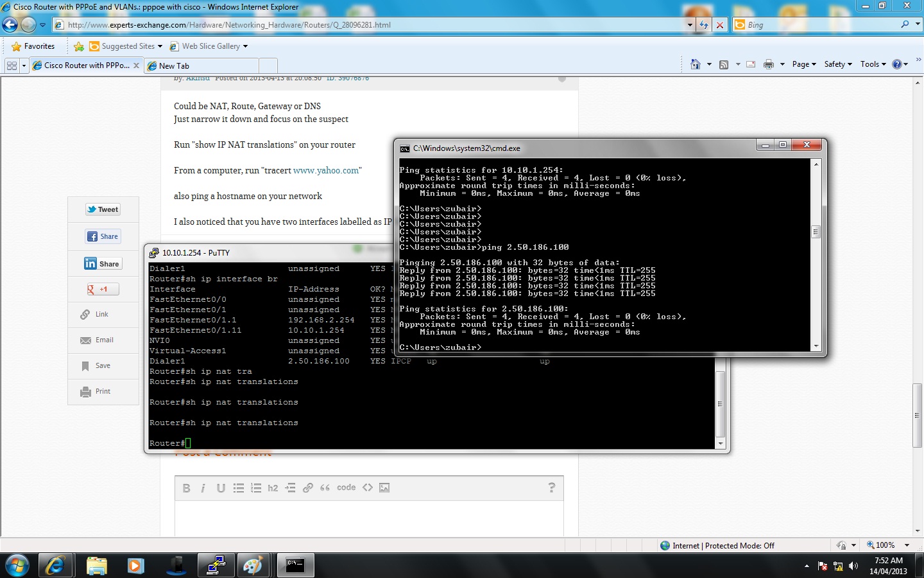Insert a blockquote in the comment editor
Viewport: 924px width, 578px height.
pos(325,488)
